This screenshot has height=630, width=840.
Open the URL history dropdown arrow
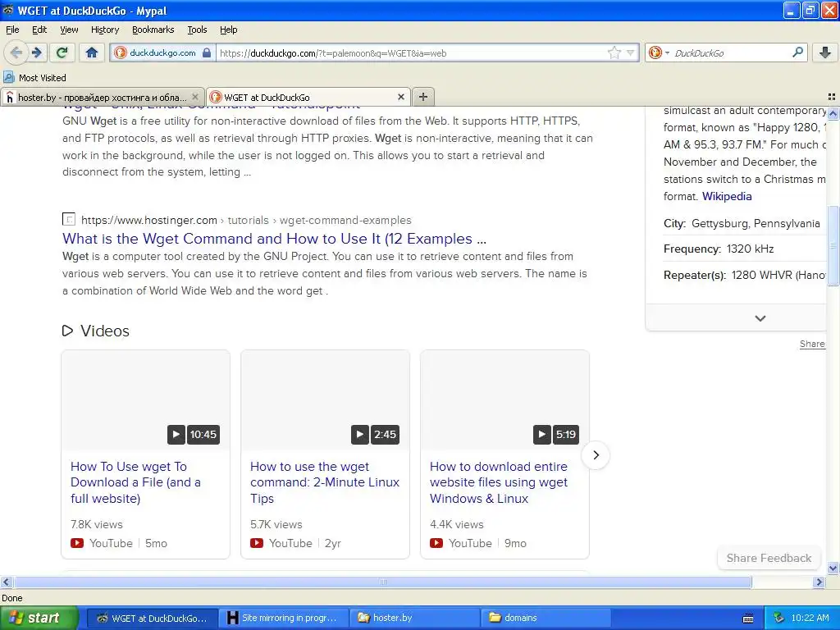pos(631,52)
